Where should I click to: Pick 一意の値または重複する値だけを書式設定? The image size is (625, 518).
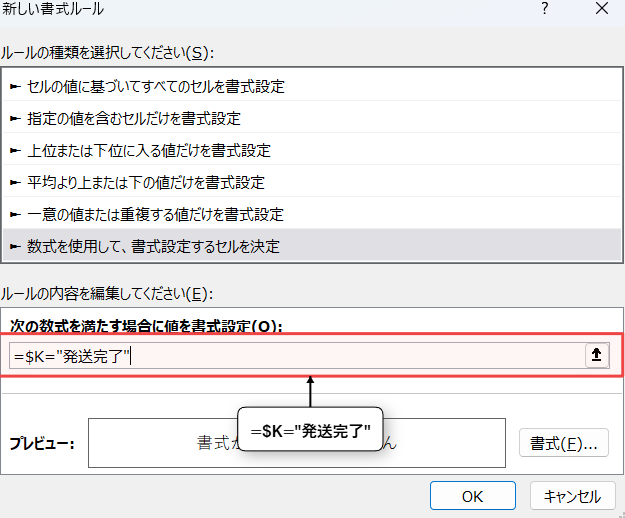click(x=154, y=214)
